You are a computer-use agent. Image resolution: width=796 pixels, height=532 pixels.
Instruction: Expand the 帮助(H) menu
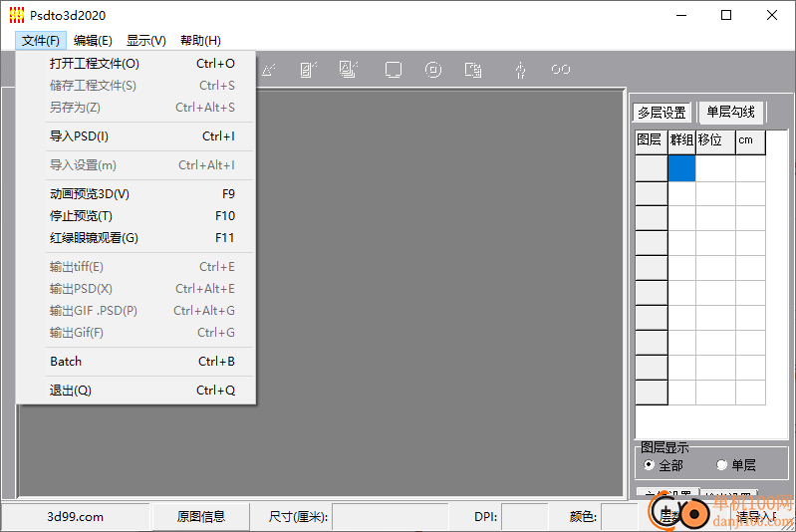click(200, 41)
